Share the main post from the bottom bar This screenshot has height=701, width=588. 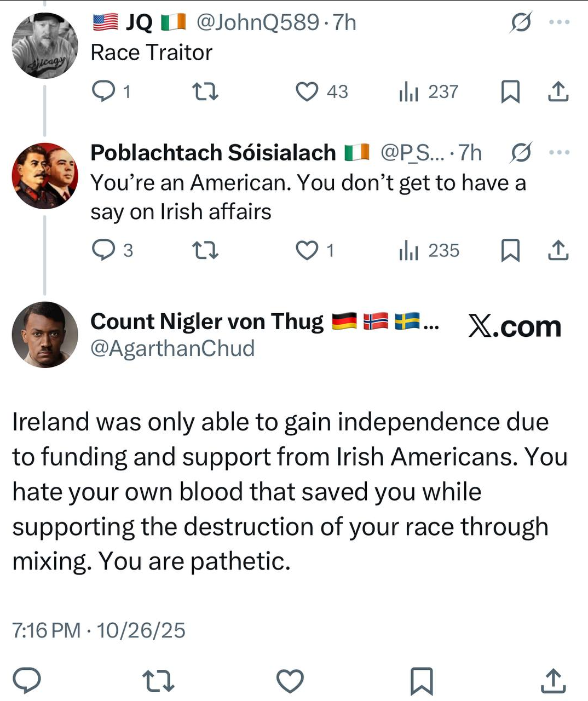[553, 681]
